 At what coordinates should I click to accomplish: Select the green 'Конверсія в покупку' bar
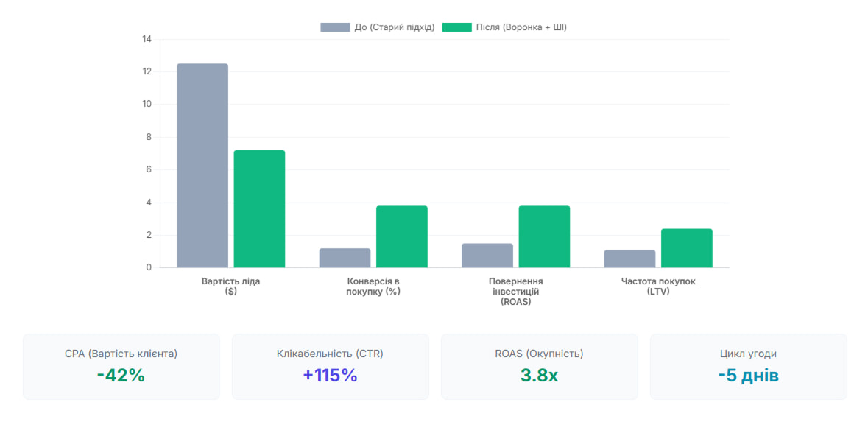(401, 236)
